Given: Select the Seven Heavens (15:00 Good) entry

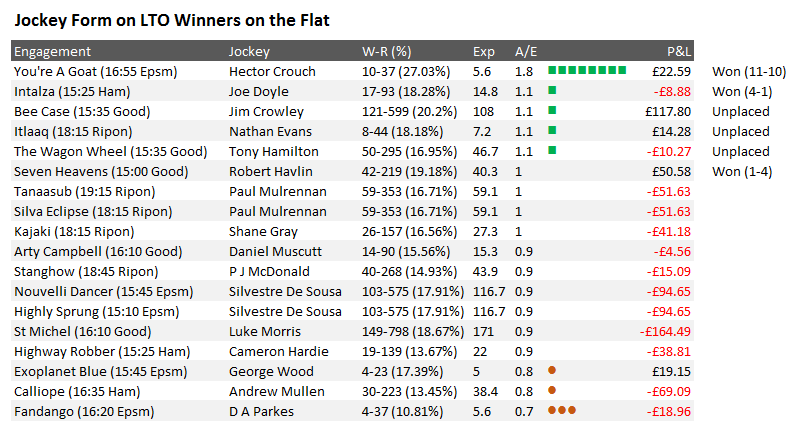Looking at the screenshot, I should [101, 172].
